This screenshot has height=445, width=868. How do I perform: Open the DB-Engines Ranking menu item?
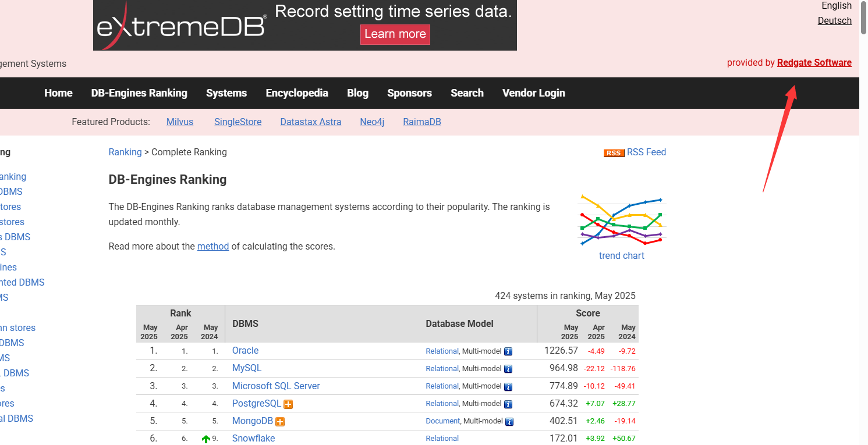(x=139, y=93)
